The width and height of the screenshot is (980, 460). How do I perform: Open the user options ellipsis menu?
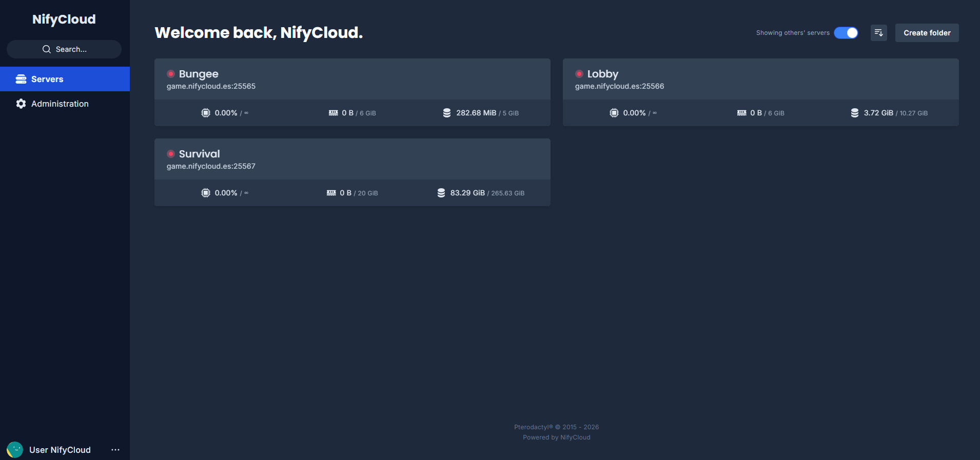(x=115, y=450)
